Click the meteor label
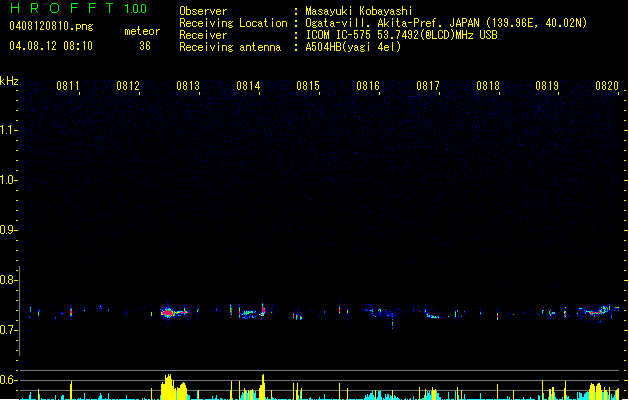 142,31
